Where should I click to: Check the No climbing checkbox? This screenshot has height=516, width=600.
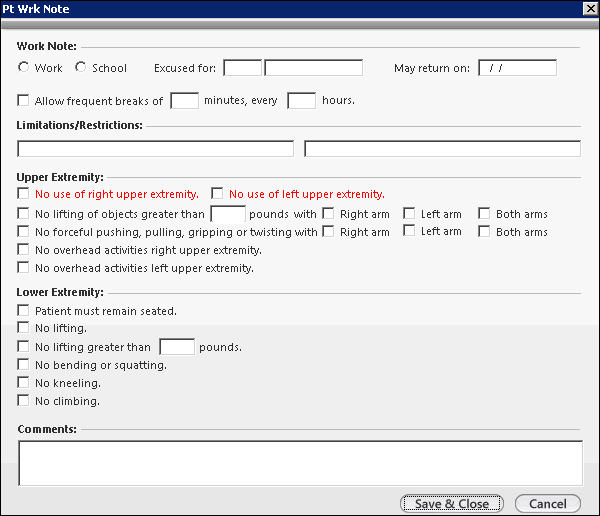click(23, 400)
